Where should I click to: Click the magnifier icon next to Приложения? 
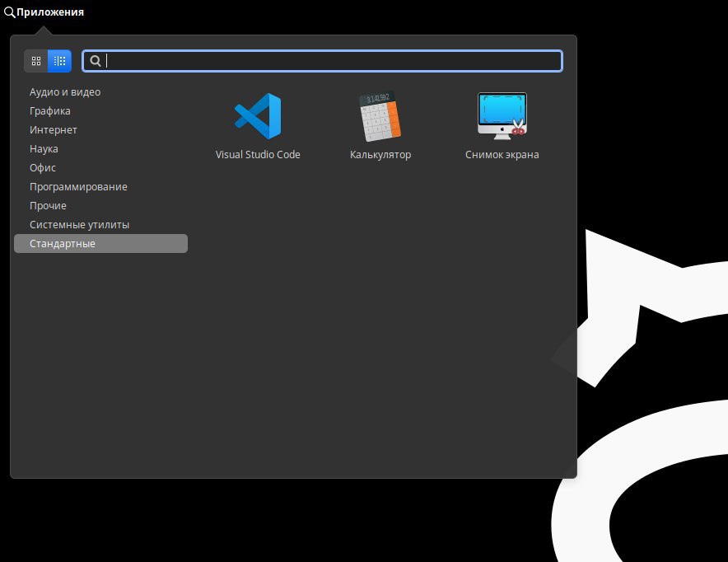9,12
